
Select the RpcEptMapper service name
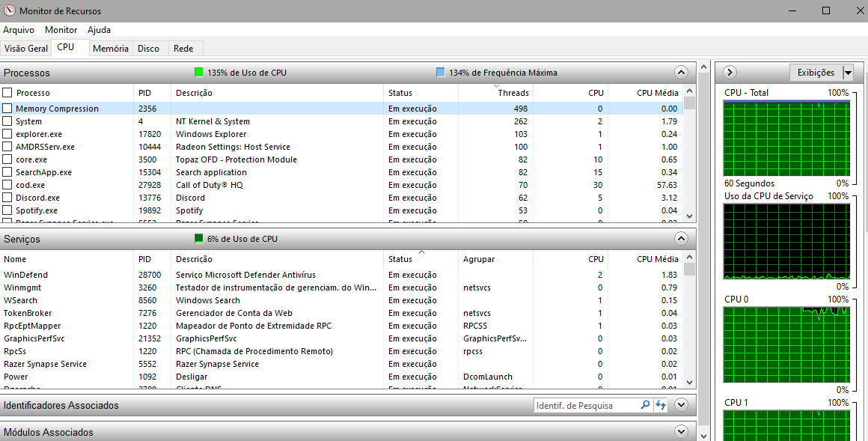(x=32, y=326)
